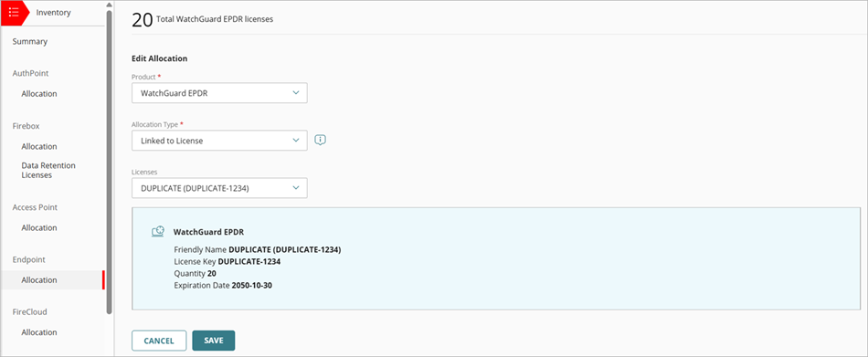The height and width of the screenshot is (357, 868).
Task: Click the WatchGuard EPDR product icon
Action: 158,232
